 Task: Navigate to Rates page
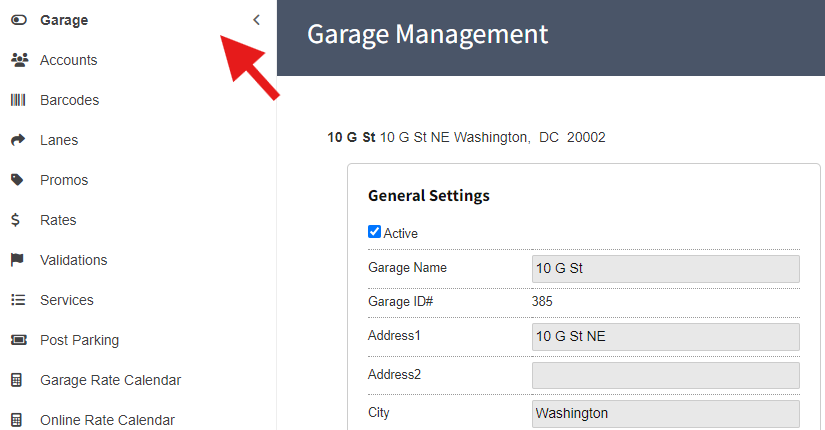pyautogui.click(x=58, y=220)
